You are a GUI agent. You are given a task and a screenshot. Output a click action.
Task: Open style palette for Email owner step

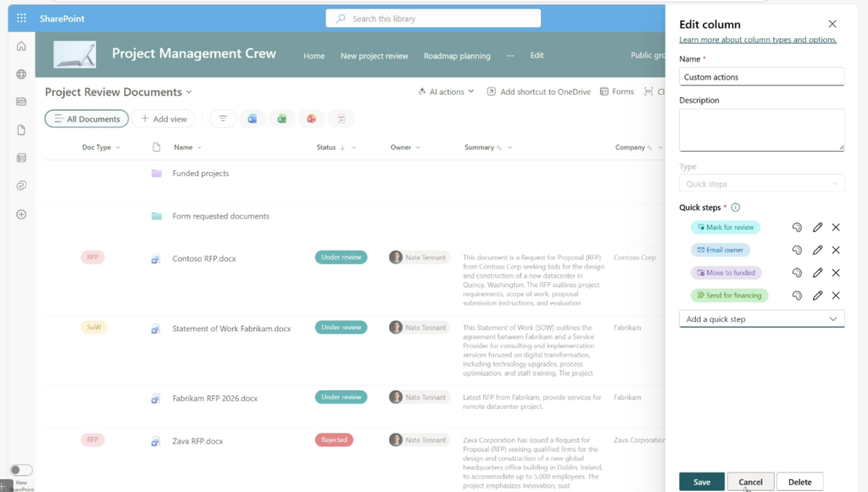pos(797,251)
